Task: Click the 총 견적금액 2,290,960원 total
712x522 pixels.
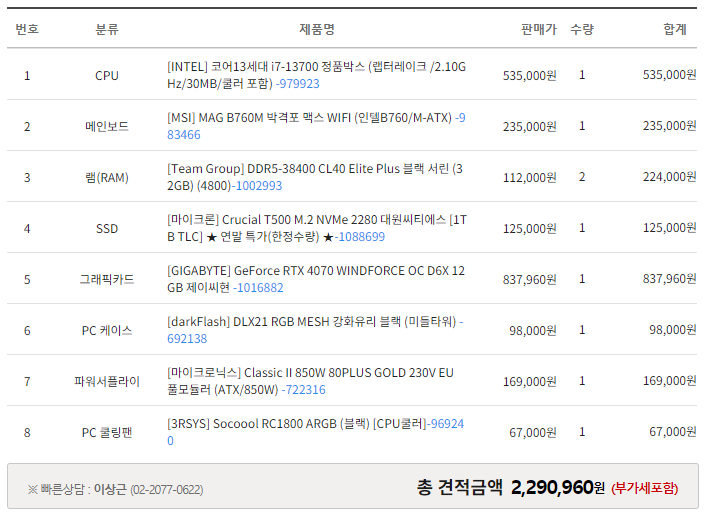Action: [x=511, y=488]
